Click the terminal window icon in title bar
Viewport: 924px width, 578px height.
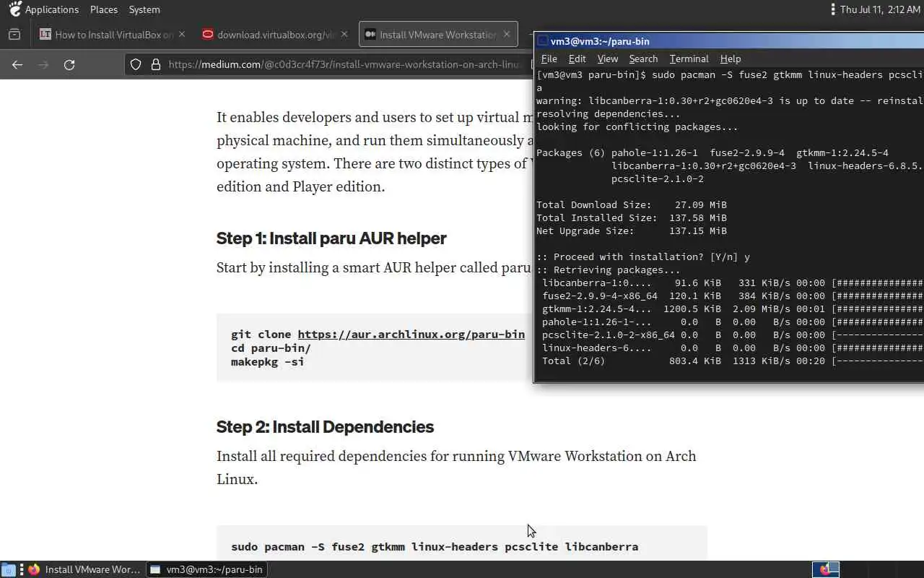[x=543, y=41]
